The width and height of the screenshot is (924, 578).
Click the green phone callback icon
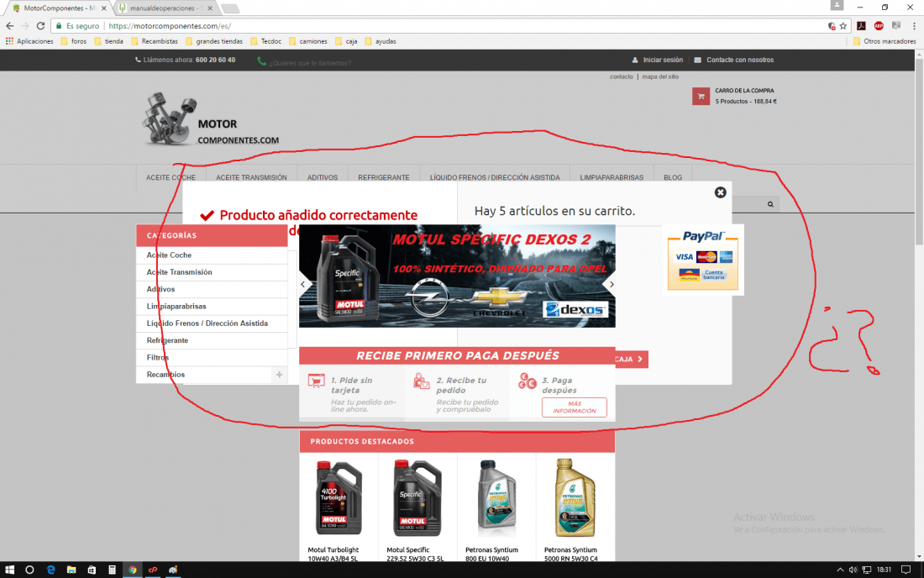(261, 60)
